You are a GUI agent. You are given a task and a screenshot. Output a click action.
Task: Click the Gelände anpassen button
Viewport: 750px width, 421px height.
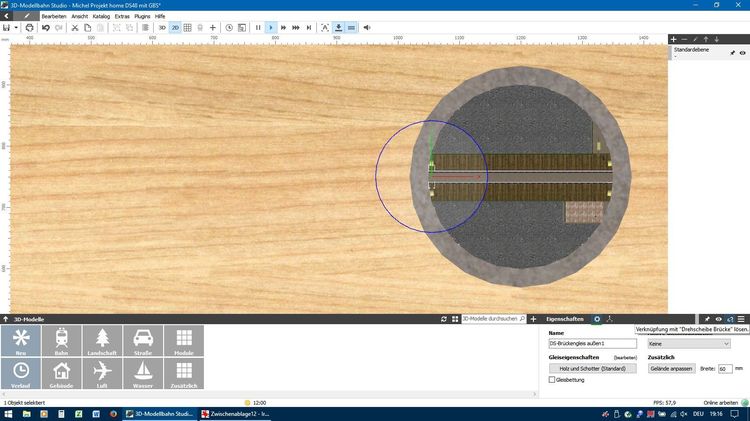[671, 368]
